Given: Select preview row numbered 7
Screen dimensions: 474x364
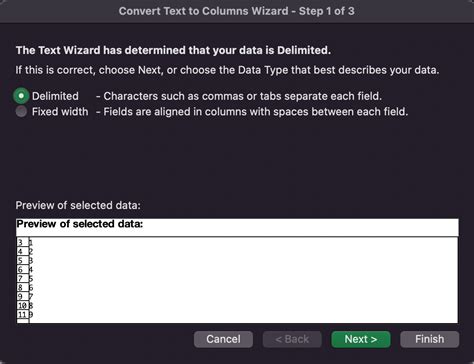Looking at the screenshot, I should click(x=23, y=278).
